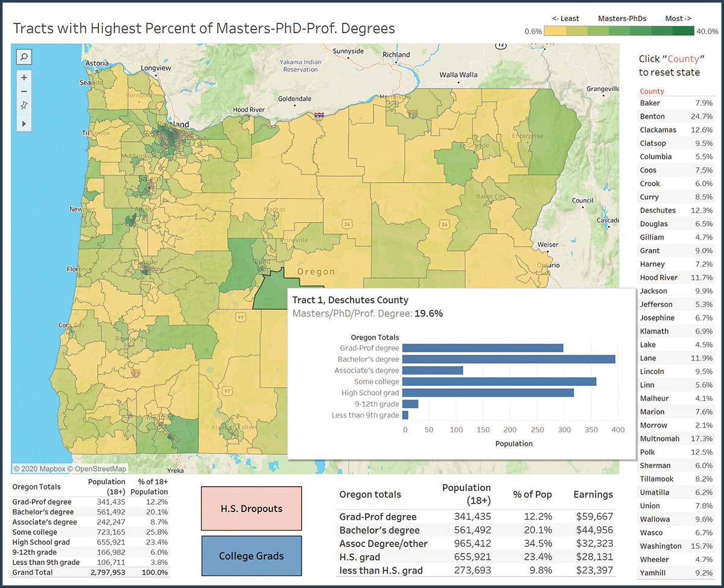Screen dimensions: 724x588
Task: Select Klamath county row
Action: tap(676, 331)
